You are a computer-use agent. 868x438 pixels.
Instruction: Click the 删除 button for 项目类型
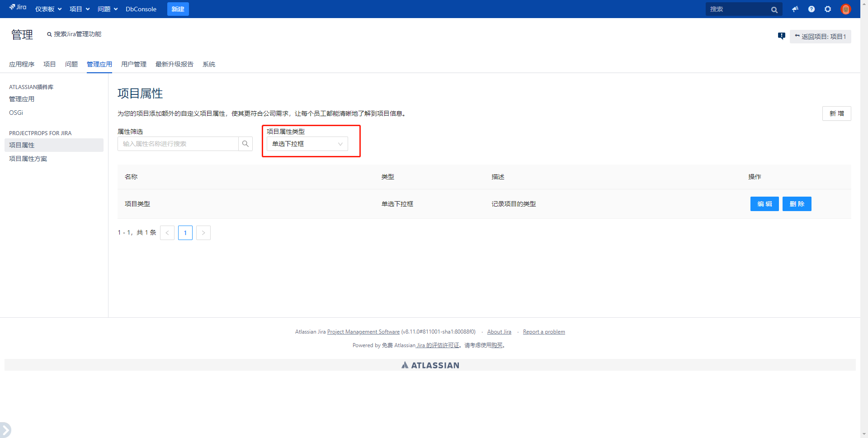pyautogui.click(x=797, y=204)
